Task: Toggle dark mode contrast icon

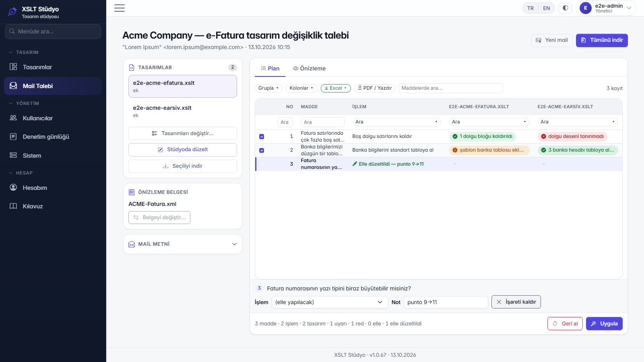Action: (566, 8)
